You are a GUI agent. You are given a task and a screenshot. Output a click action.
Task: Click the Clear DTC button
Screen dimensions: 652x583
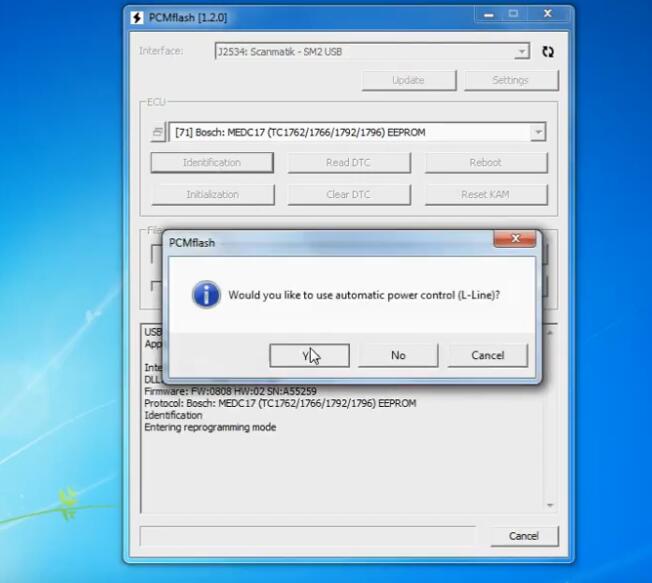click(349, 195)
